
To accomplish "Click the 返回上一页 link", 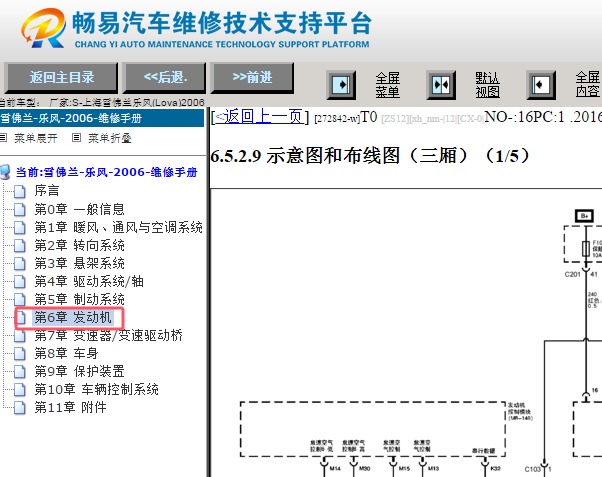I will coord(260,117).
